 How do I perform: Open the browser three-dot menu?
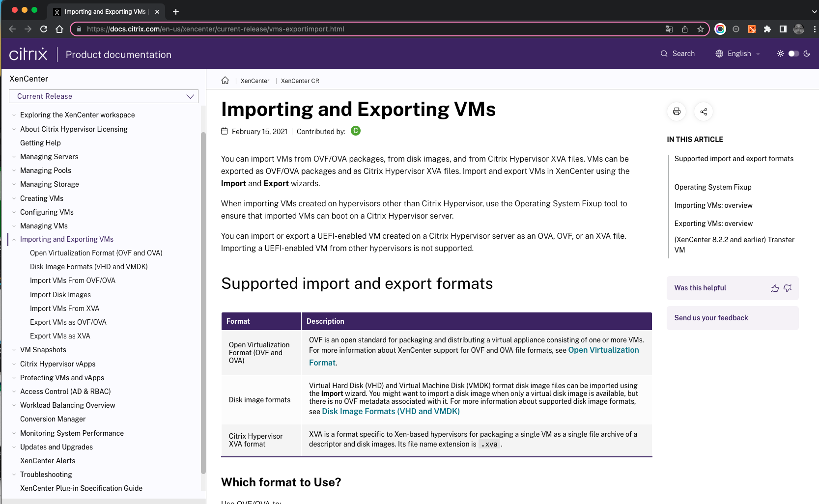tap(815, 29)
